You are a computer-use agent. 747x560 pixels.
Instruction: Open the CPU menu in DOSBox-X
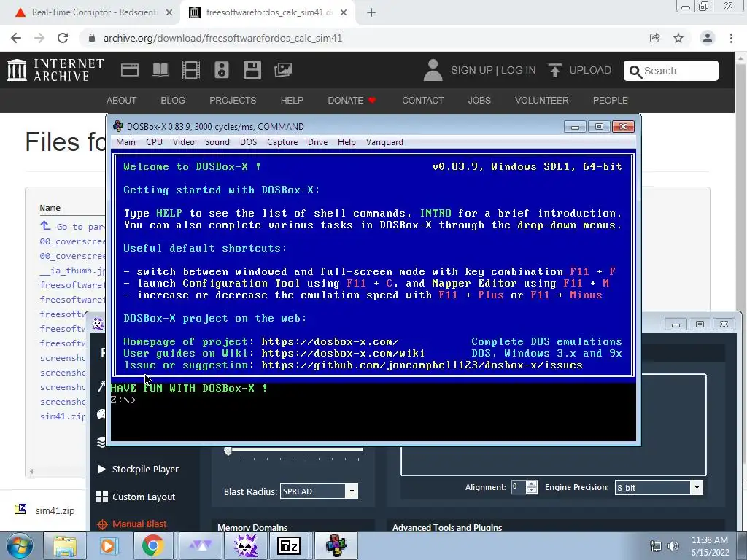(x=154, y=142)
